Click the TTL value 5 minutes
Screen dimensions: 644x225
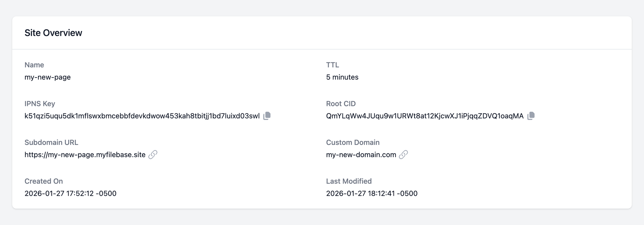click(342, 77)
